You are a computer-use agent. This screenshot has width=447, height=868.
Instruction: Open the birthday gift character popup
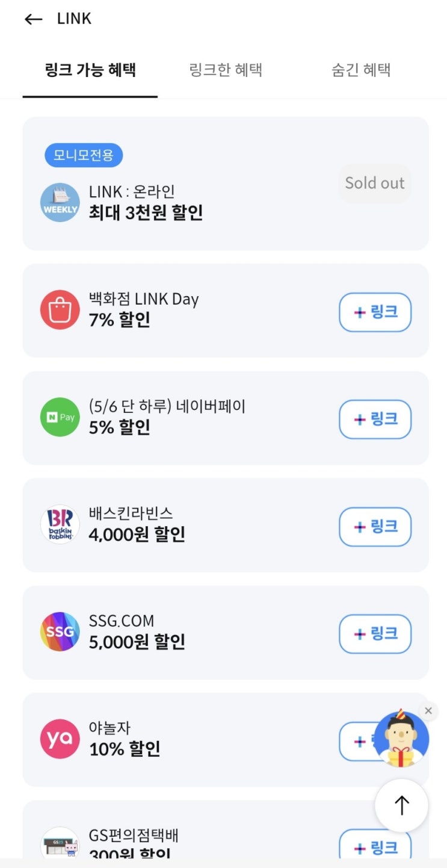coord(401,739)
